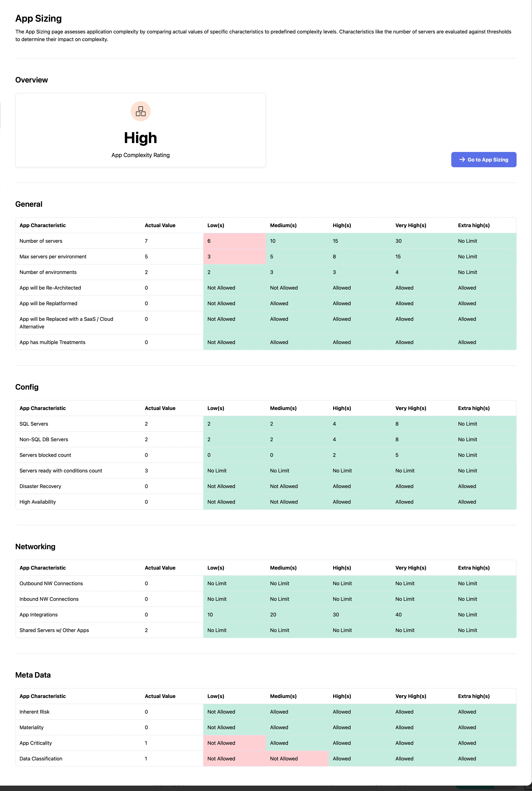Click the App Sizing page title
The height and width of the screenshot is (791, 532).
[x=38, y=18]
